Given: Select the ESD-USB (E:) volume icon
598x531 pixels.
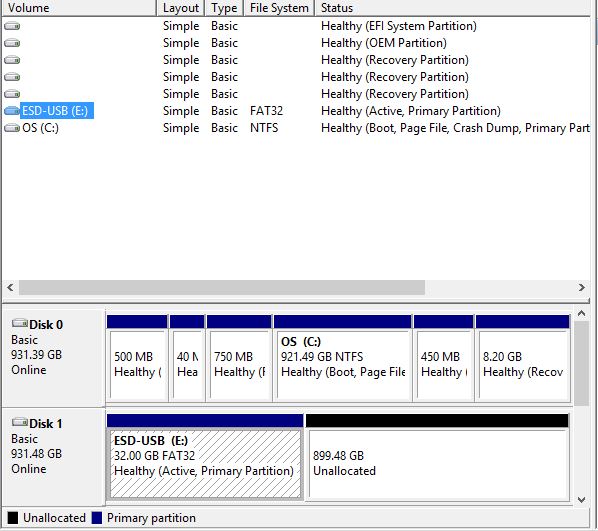Looking at the screenshot, I should (x=12, y=111).
